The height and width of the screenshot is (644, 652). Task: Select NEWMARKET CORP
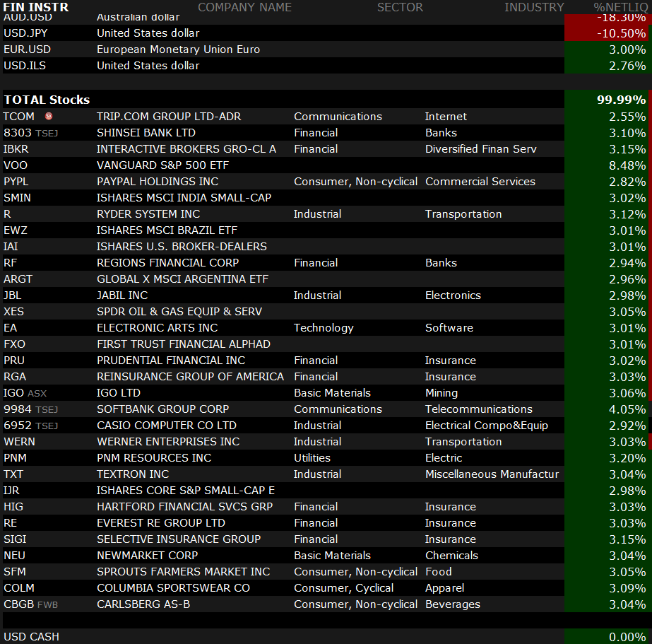147,554
